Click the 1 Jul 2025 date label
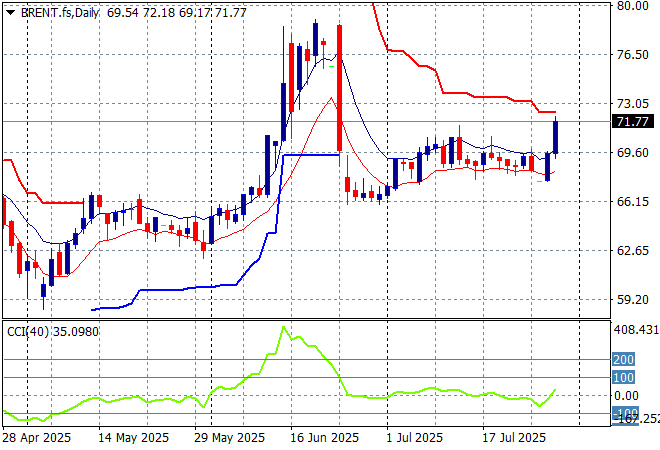Viewport: 660px width, 450px height. pos(415,438)
